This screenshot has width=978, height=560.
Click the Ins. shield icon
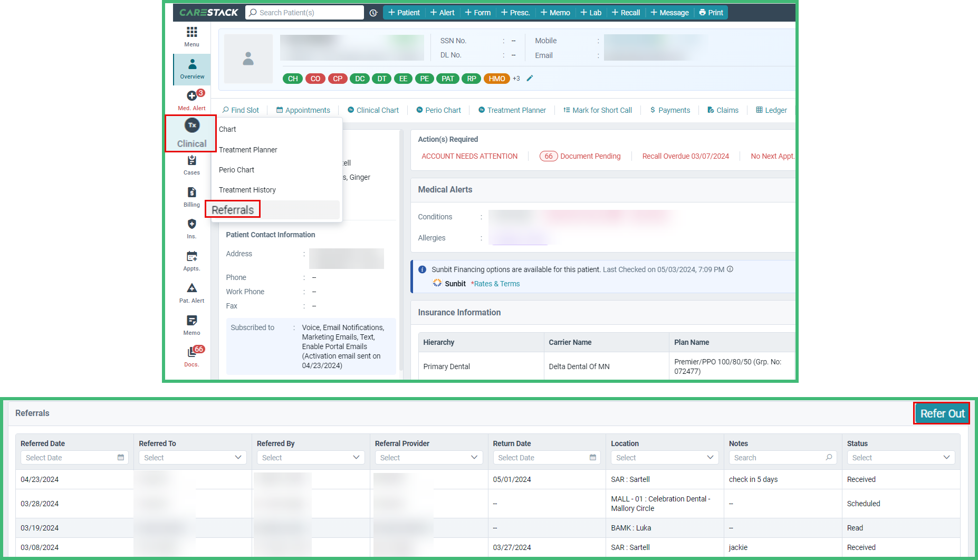(191, 225)
